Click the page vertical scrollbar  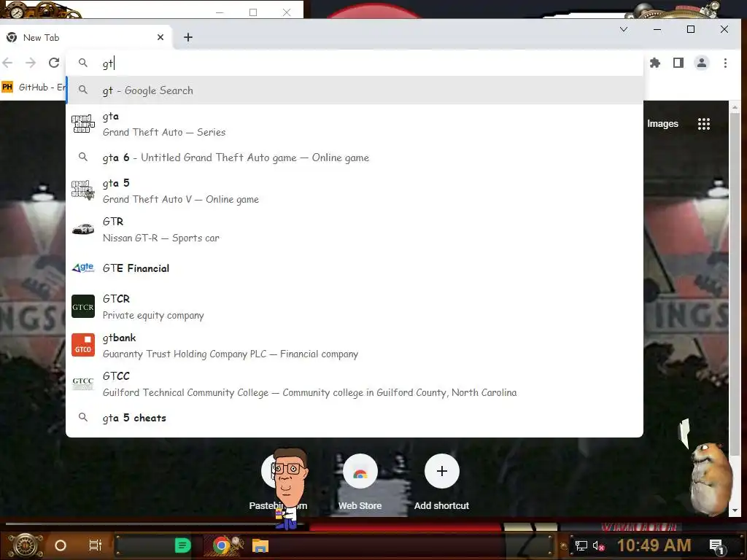735,286
